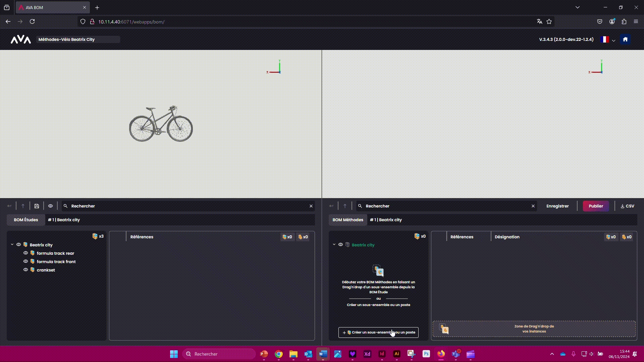The image size is (644, 362).
Task: Click the Publier button
Action: click(x=596, y=206)
